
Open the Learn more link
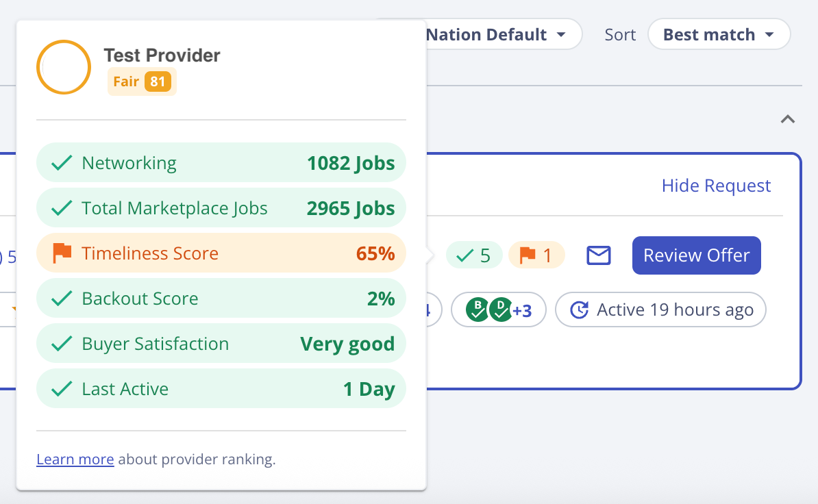pyautogui.click(x=75, y=459)
